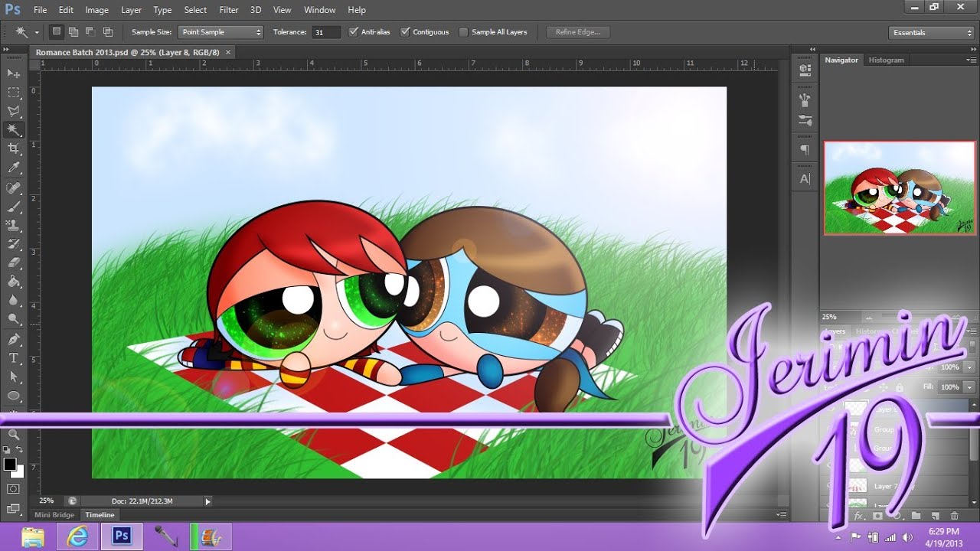The width and height of the screenshot is (980, 551).
Task: Uncheck the Contiguous checkbox
Action: [405, 32]
